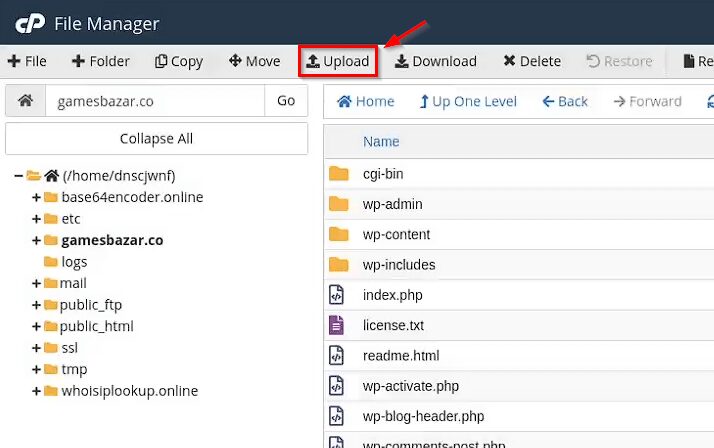Expand the whoisiplookup.online folder

pos(36,391)
